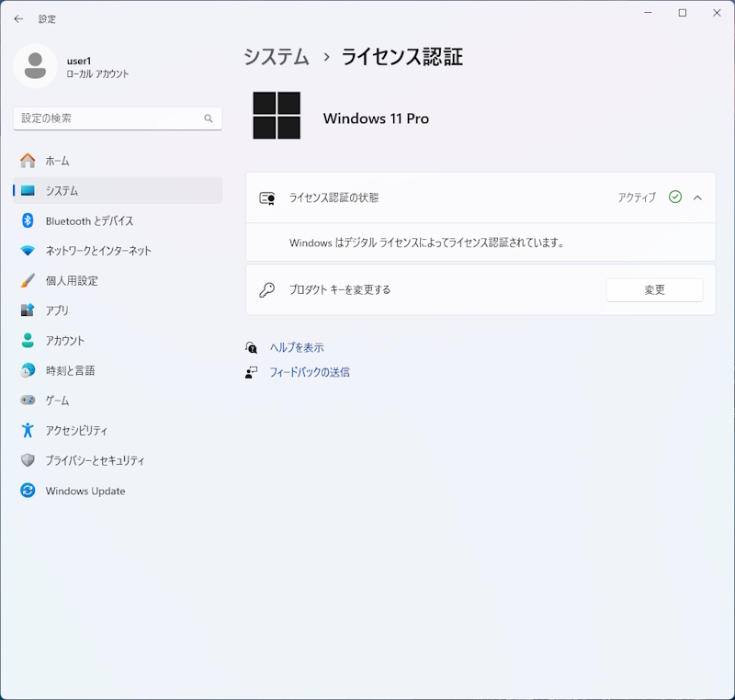Click the ライセンス認証 page heading
The width and height of the screenshot is (735, 700).
tap(402, 57)
